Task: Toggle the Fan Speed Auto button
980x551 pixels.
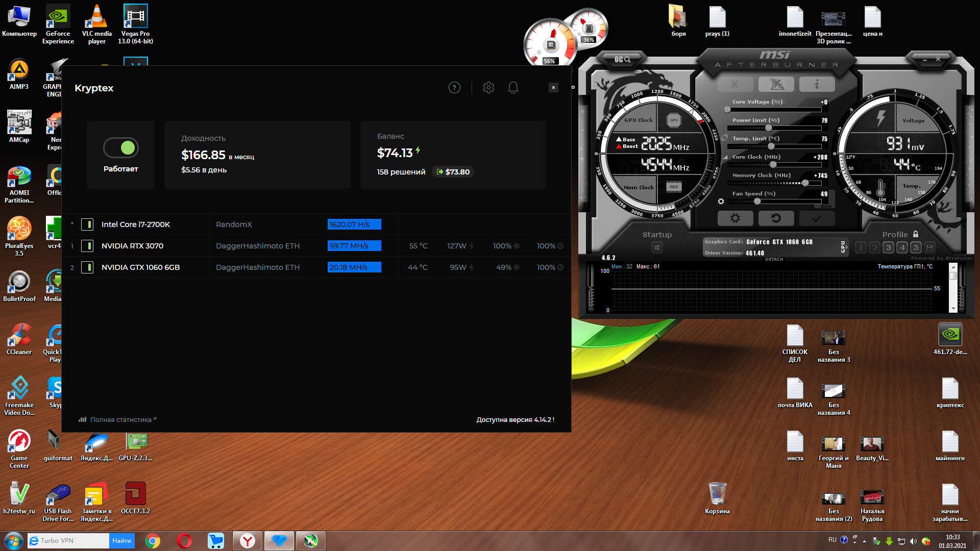Action: (826, 206)
